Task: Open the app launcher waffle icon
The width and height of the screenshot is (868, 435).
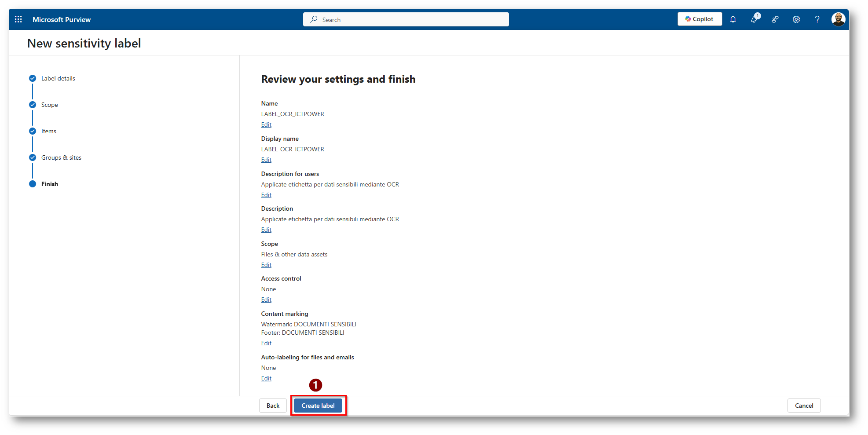Action: [18, 19]
